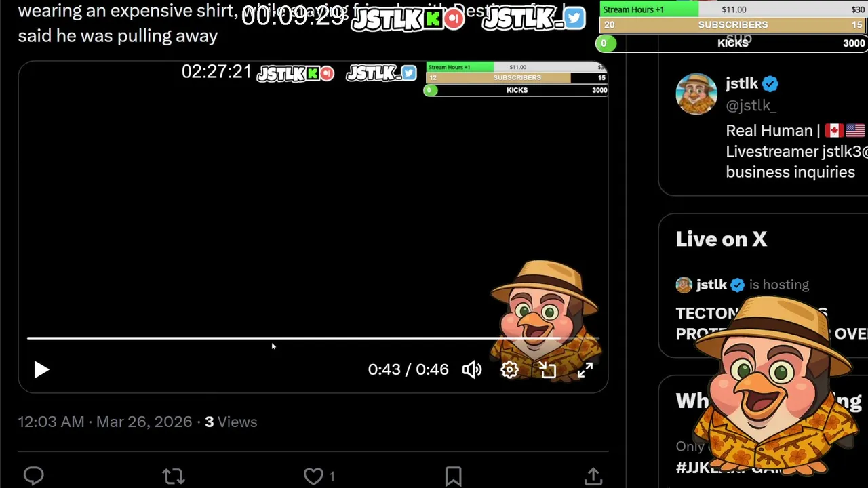Click the small host avatar in Live on X
The image size is (868, 488).
click(x=684, y=285)
